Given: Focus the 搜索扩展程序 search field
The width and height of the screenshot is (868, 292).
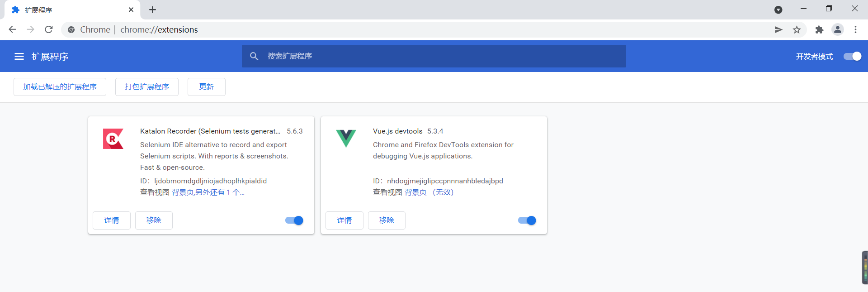Looking at the screenshot, I should click(434, 56).
